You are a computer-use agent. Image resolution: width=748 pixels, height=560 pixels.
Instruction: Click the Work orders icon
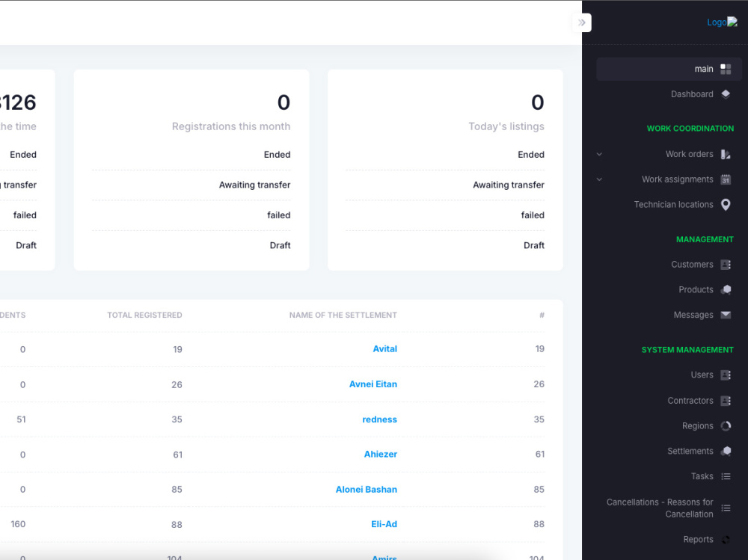(x=726, y=154)
